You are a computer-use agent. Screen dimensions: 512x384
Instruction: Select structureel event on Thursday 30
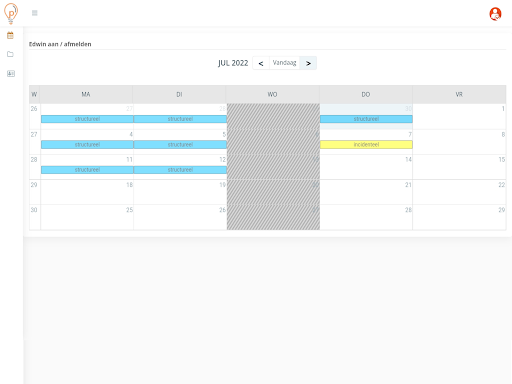[x=366, y=119]
